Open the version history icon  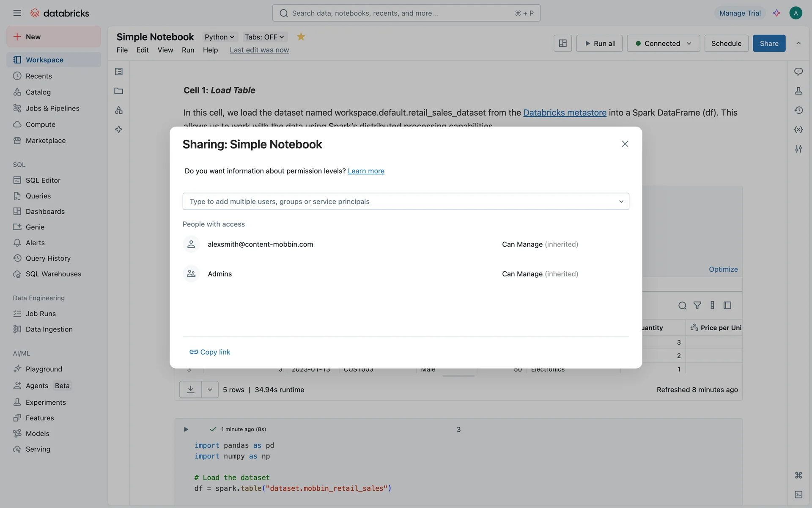[798, 110]
